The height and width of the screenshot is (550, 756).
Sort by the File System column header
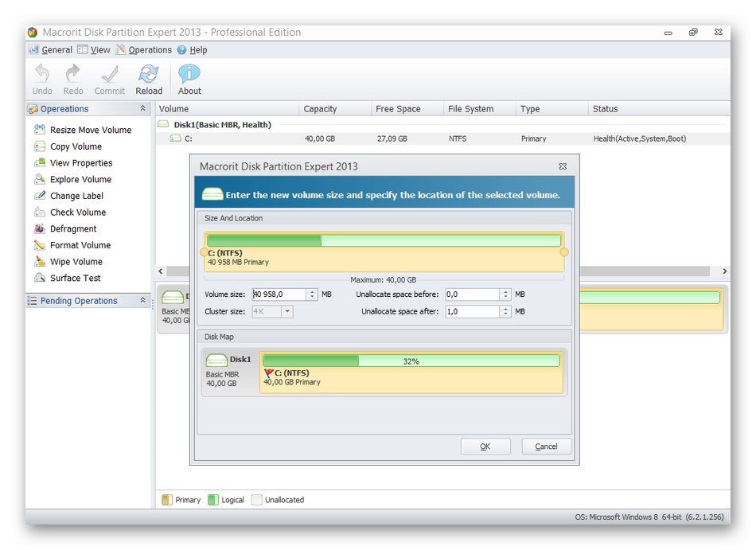click(x=480, y=108)
